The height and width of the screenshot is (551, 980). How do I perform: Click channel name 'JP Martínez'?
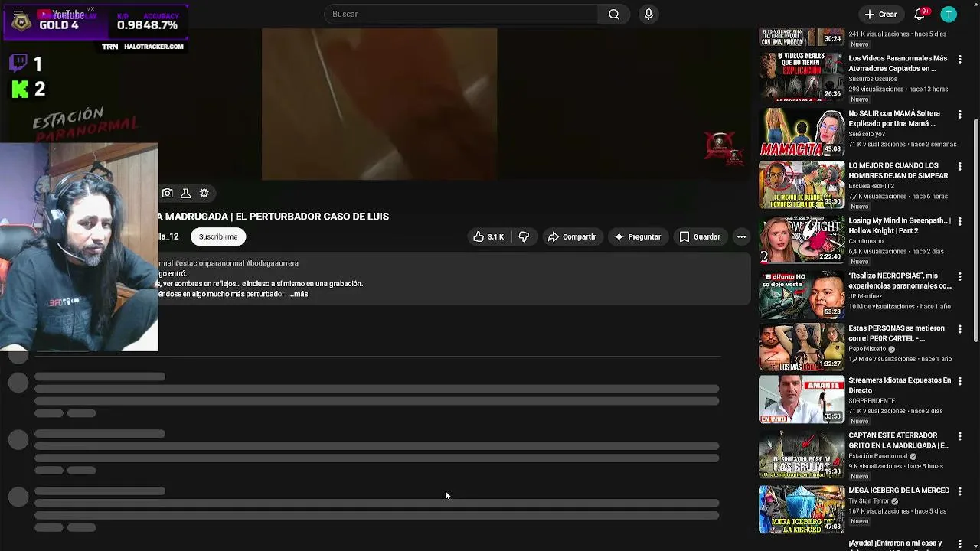click(866, 296)
